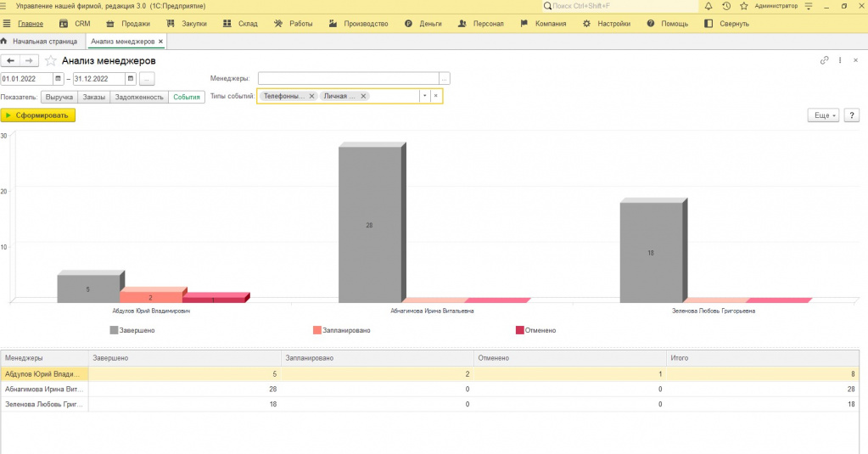This screenshot has height=454, width=868.
Task: Select the Выручка indicator
Action: pos(59,97)
